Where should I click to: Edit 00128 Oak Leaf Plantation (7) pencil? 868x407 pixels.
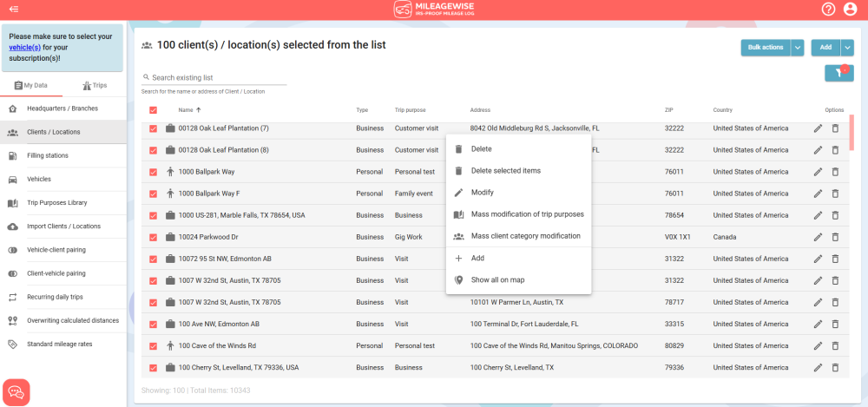point(818,128)
